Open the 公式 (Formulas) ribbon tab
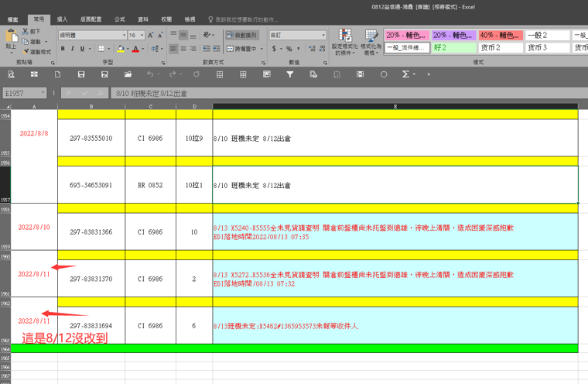588x384 pixels. coord(119,19)
